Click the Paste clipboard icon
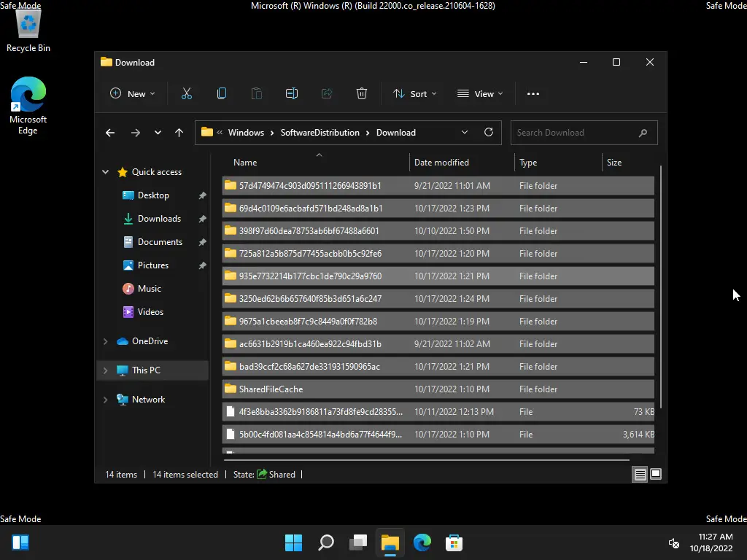This screenshot has width=747, height=560. (x=256, y=94)
